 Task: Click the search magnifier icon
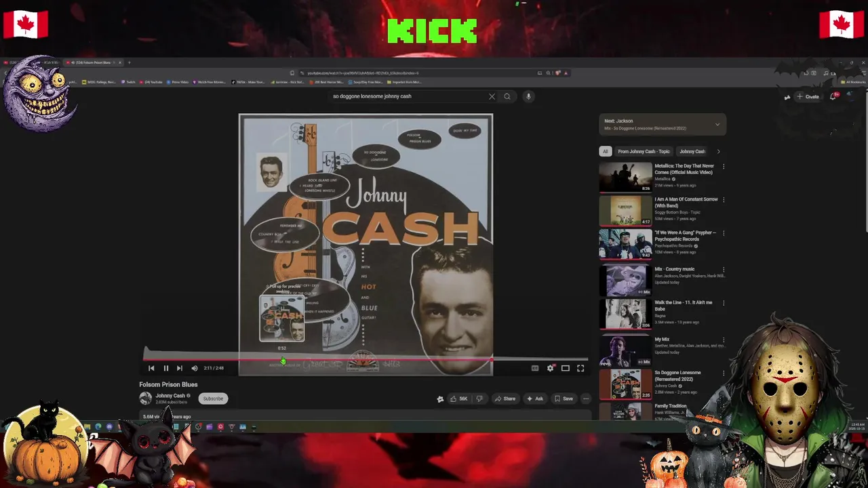click(x=507, y=96)
